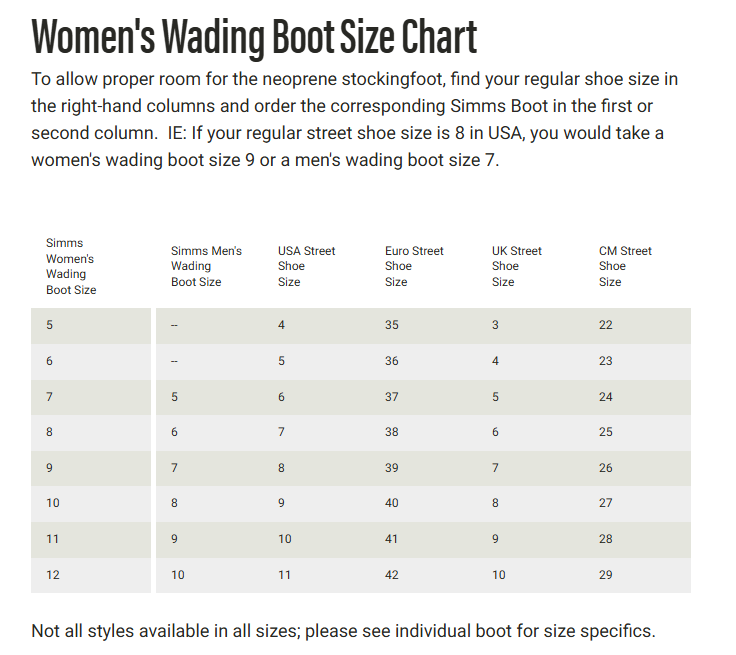Screen dimensions: 736x655
Task: Click the CM size 26 cell
Action: point(606,468)
